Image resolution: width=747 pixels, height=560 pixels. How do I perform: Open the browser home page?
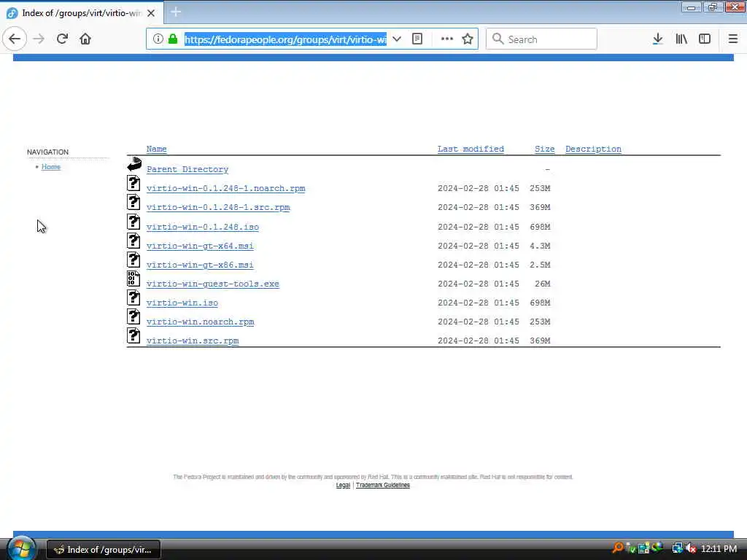coord(85,39)
